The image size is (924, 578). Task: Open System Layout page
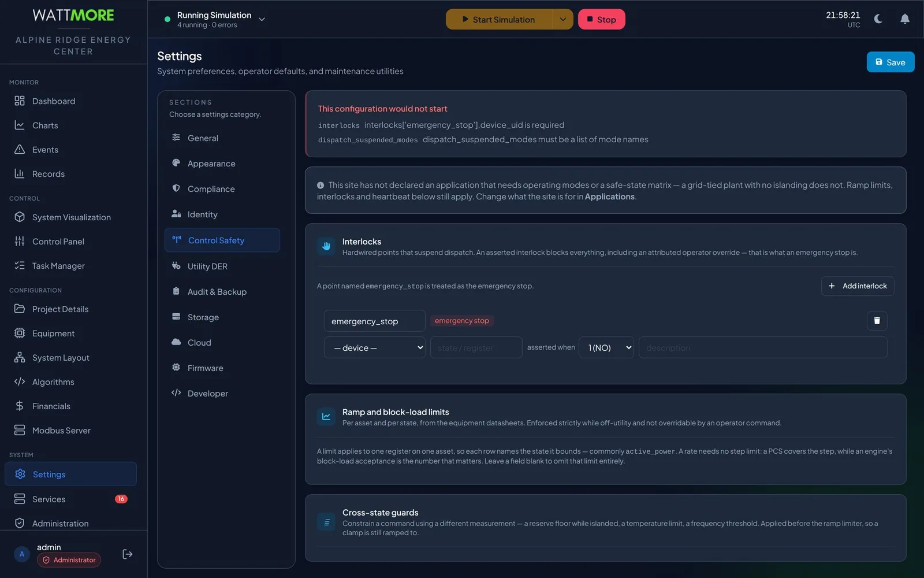pyautogui.click(x=70, y=358)
